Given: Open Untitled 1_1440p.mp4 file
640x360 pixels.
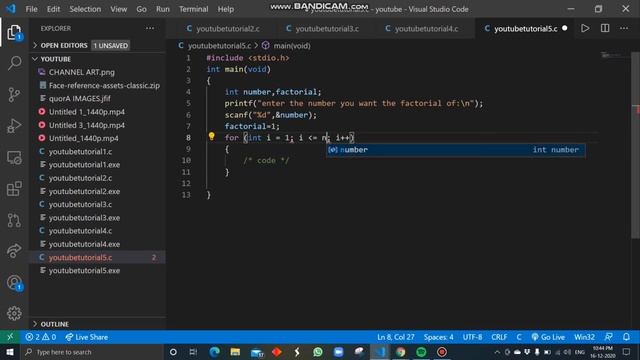Looking at the screenshot, I should point(97,112).
